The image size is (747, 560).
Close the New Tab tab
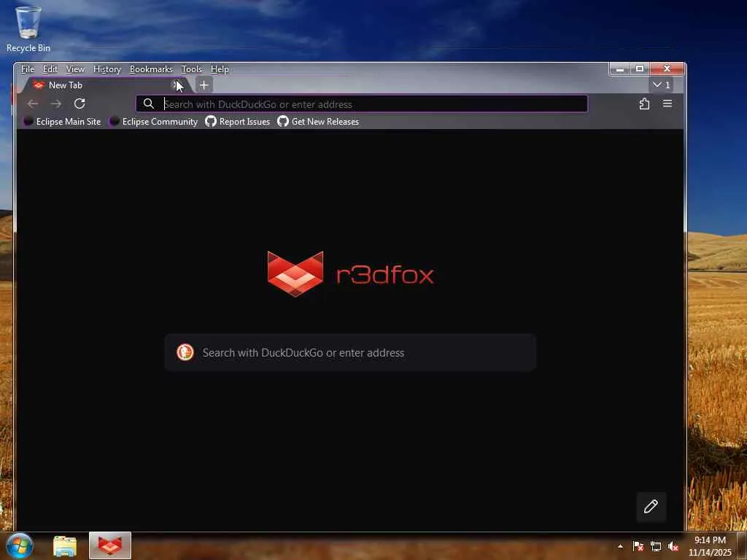(175, 85)
